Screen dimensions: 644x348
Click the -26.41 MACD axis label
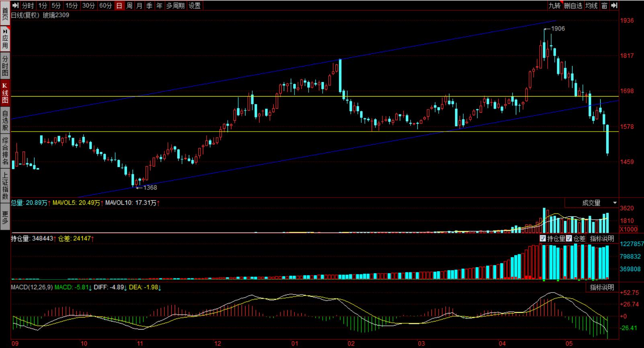(x=629, y=328)
